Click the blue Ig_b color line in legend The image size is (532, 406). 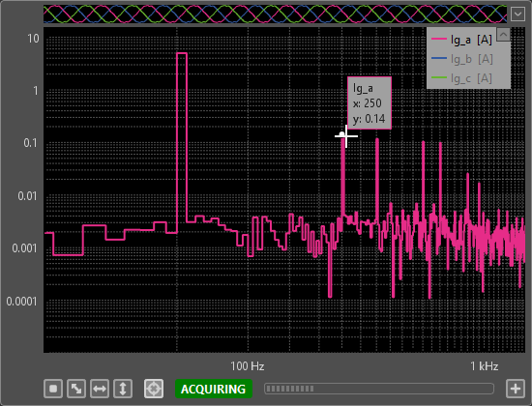tap(439, 59)
